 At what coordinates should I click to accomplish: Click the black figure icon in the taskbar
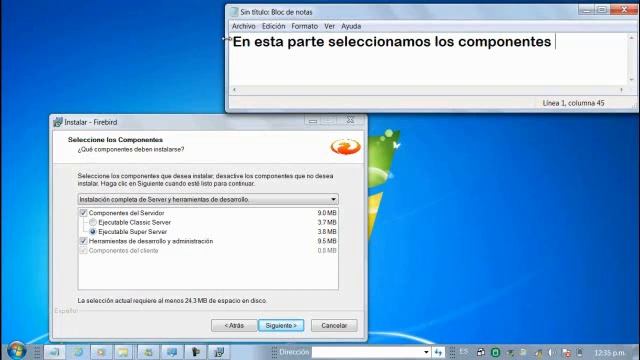[196, 352]
